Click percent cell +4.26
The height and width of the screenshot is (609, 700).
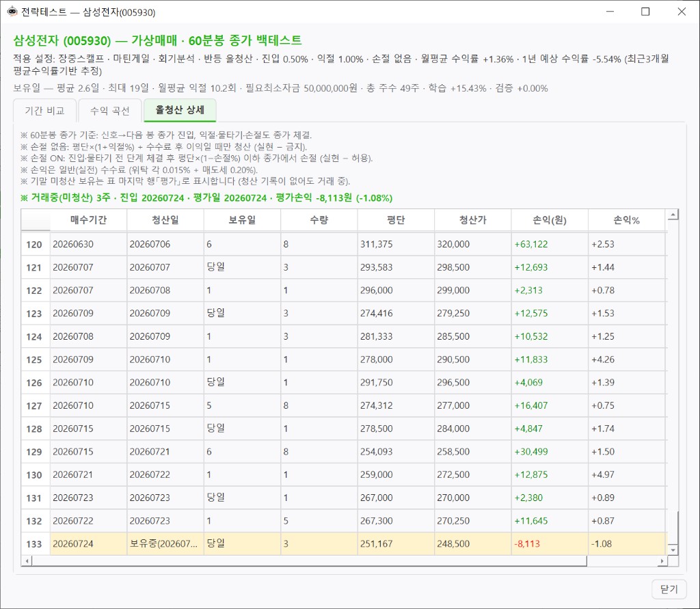click(626, 360)
